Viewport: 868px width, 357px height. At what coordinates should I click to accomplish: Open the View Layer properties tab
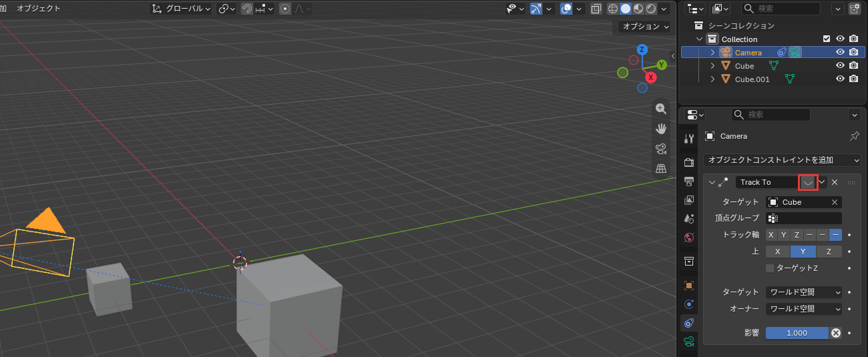[689, 200]
